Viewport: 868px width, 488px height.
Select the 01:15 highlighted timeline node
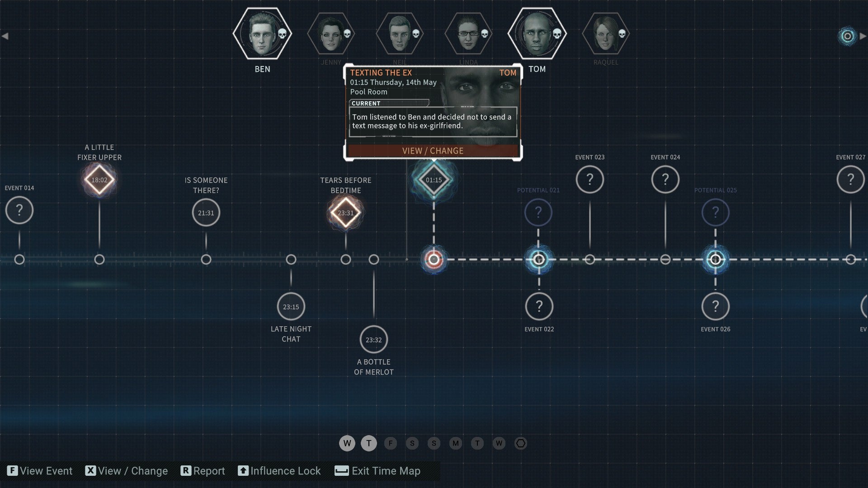point(434,179)
